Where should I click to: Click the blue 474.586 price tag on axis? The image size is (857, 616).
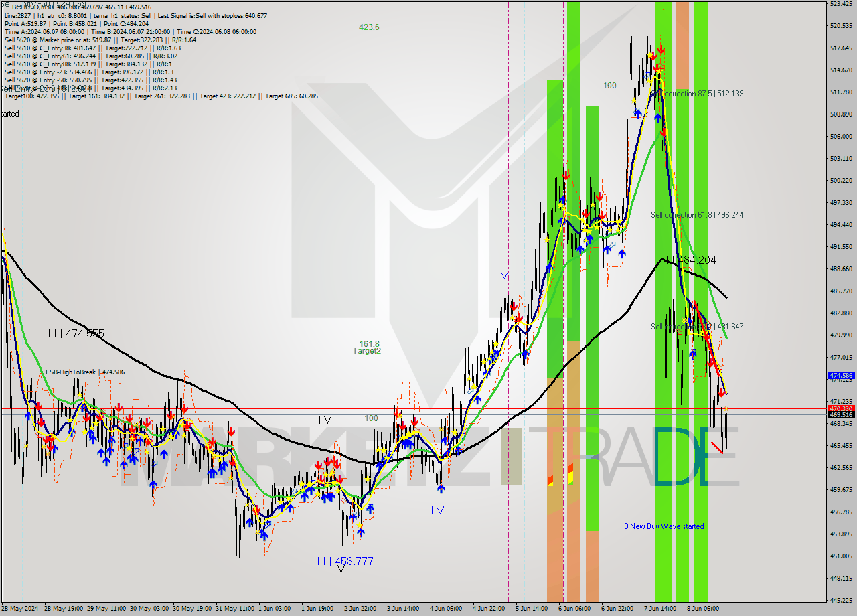(x=841, y=376)
